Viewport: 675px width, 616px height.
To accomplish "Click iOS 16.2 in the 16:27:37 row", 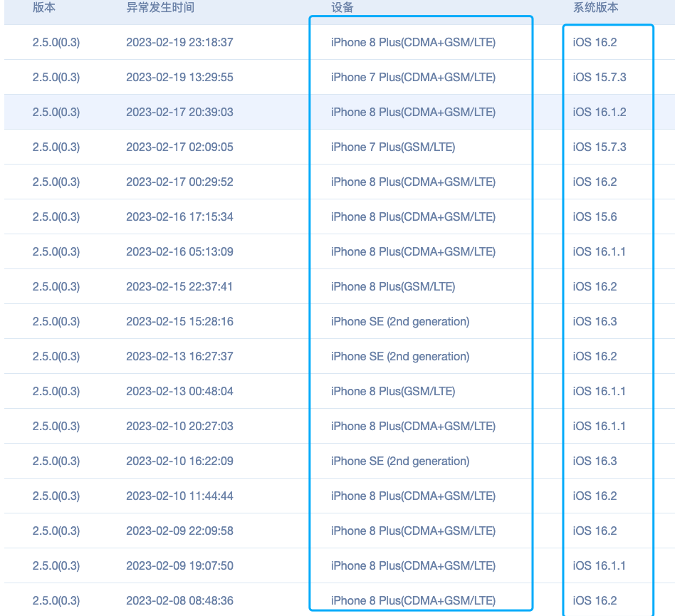I will (x=595, y=356).
